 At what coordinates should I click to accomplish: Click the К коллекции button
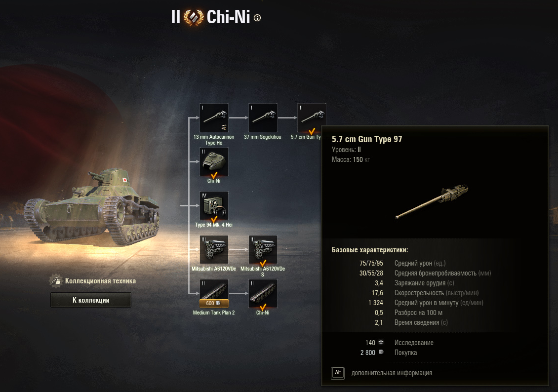click(x=91, y=300)
